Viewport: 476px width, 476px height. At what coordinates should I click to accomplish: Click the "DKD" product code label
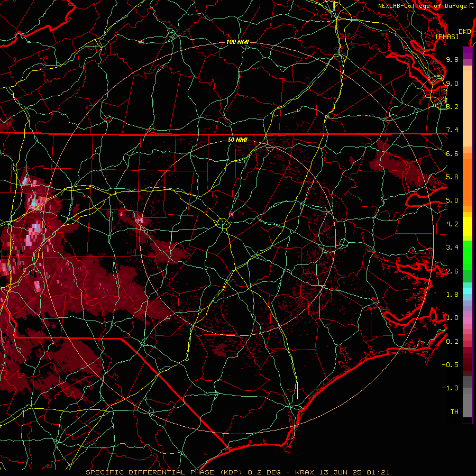click(x=464, y=31)
